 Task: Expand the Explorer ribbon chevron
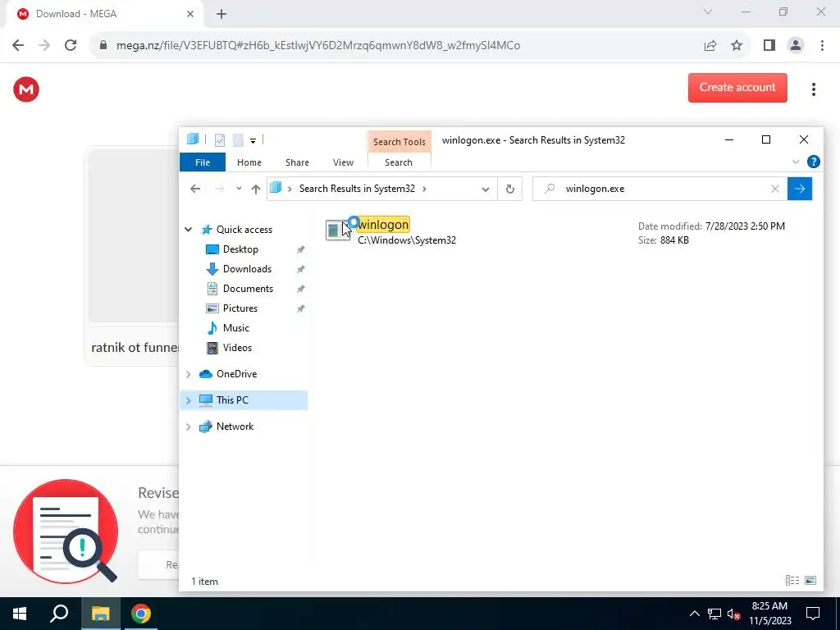(796, 162)
